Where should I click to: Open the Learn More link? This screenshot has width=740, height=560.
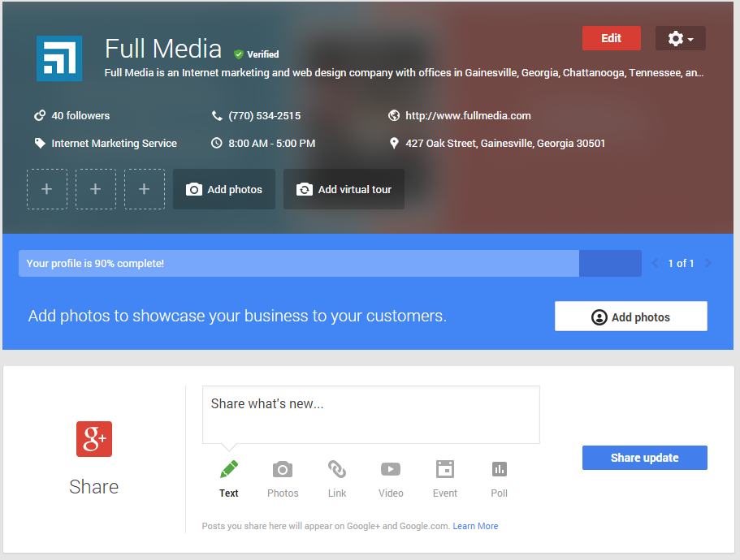tap(475, 526)
